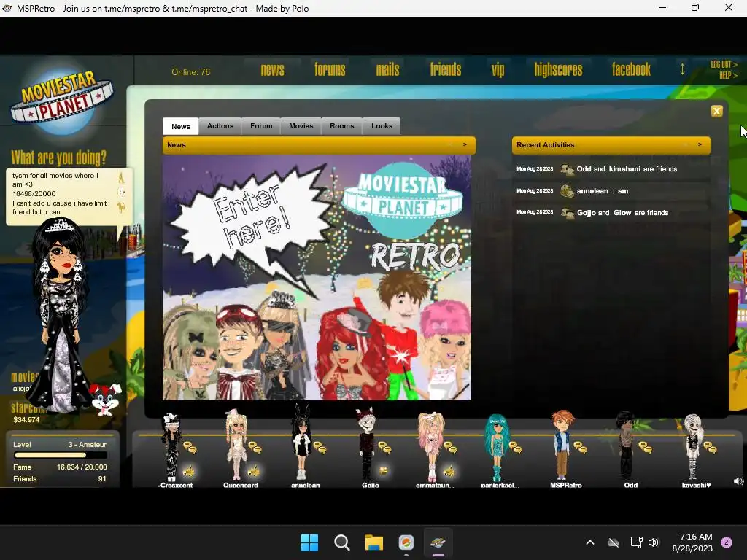747x560 pixels.
Task: Open vip in the top menu
Action: pos(498,70)
